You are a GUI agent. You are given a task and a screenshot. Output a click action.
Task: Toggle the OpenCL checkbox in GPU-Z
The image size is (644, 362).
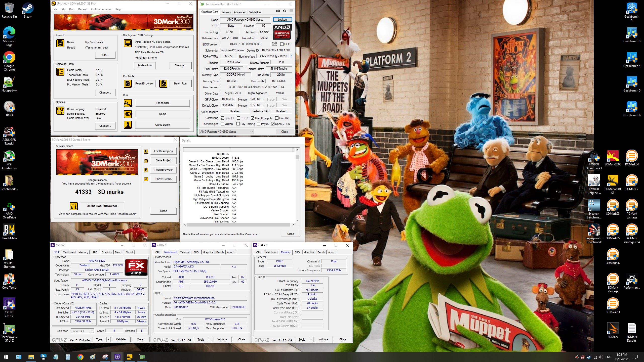[x=222, y=118]
